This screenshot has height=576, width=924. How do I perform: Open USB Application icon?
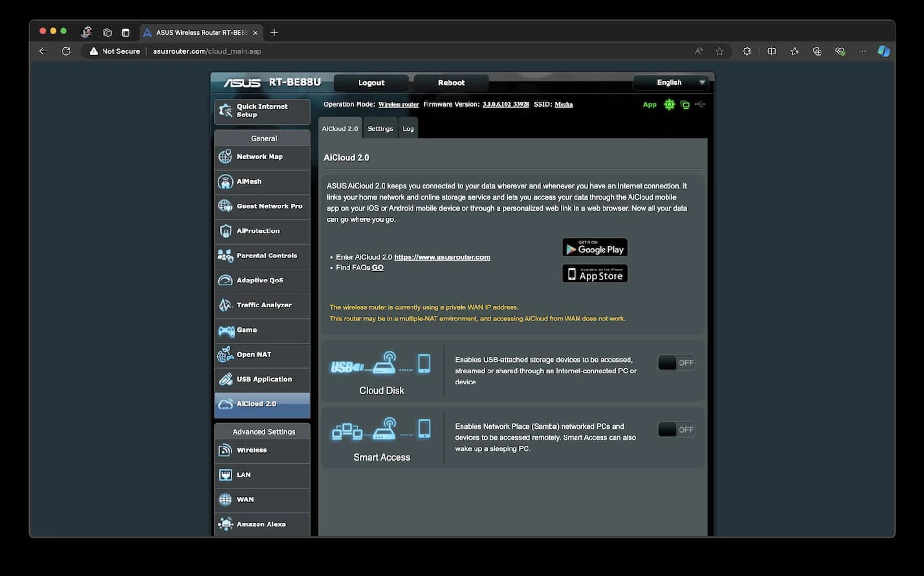225,379
